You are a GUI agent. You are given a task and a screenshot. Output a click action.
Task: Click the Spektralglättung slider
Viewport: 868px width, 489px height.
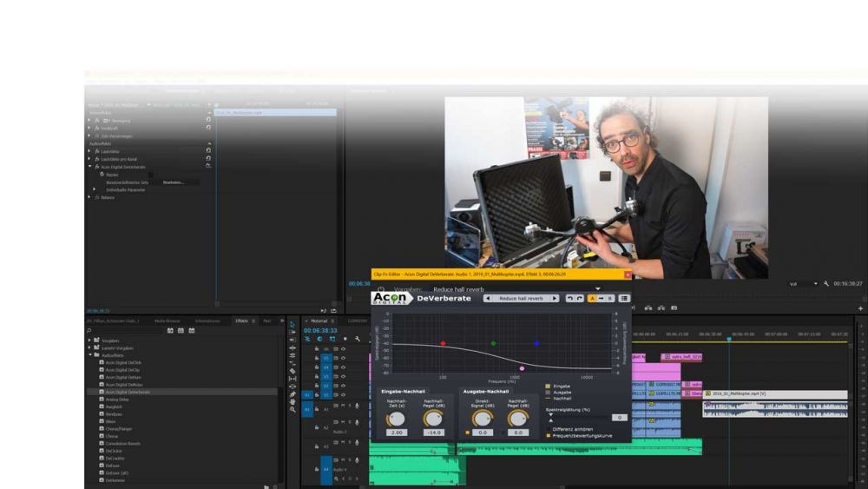[x=577, y=418]
